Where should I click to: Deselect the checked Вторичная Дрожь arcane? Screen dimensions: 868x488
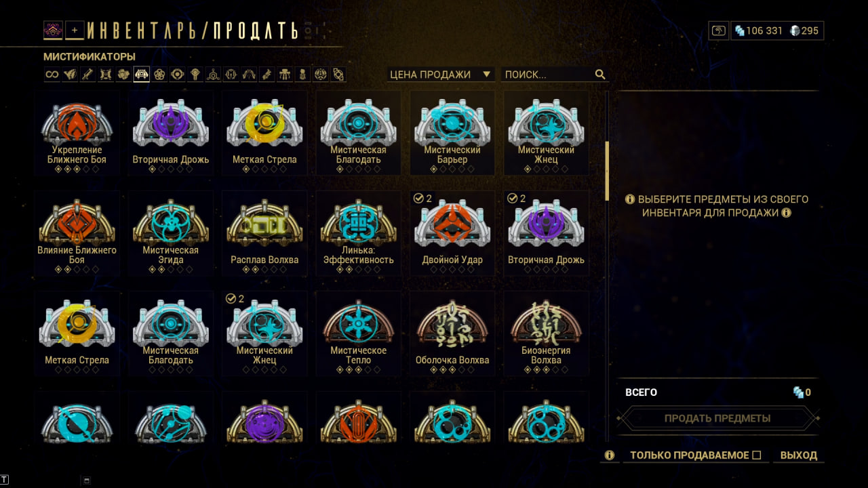(546, 232)
